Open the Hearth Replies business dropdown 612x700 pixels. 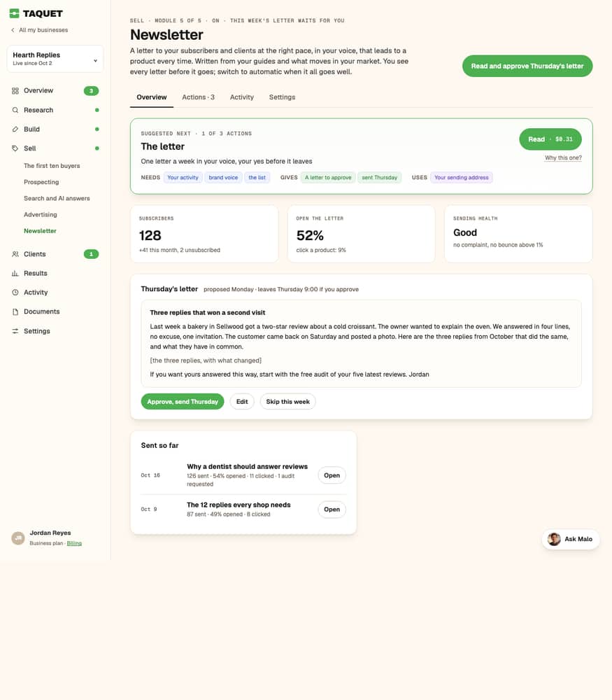coord(55,59)
